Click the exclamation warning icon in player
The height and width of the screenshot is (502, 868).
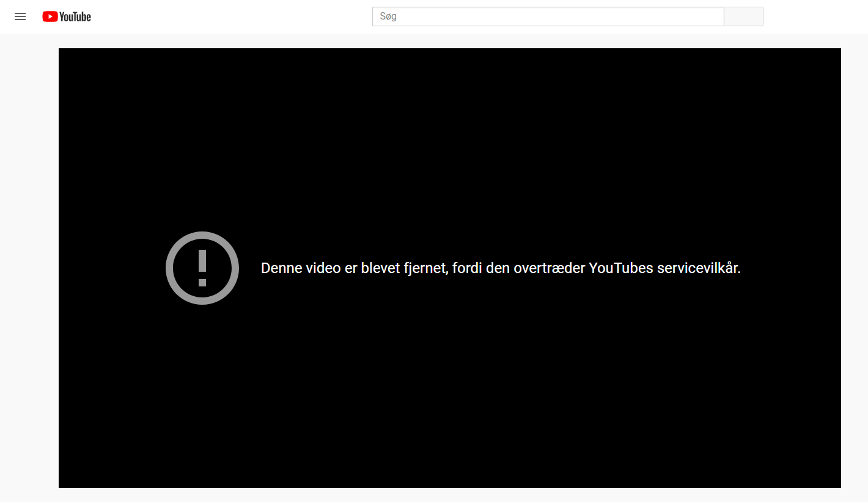pos(202,268)
